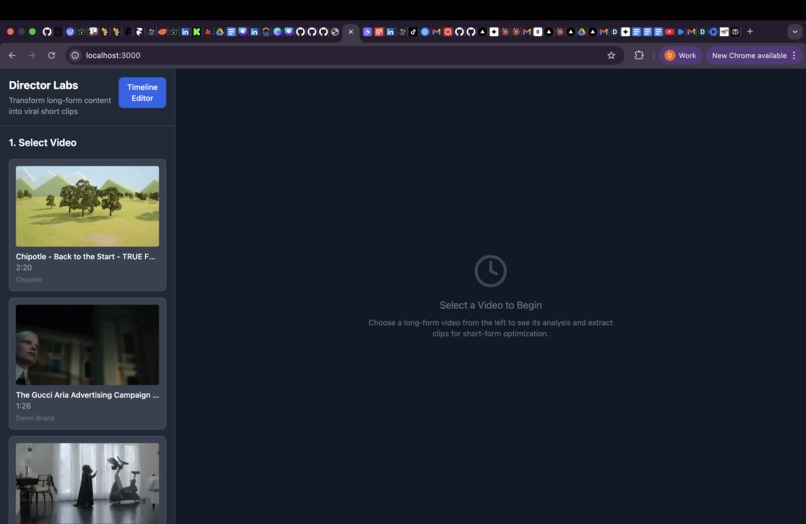Viewport: 806px width, 524px height.
Task: Select the Gucci Aria Advertising Campaign thumbnail
Action: pos(87,345)
